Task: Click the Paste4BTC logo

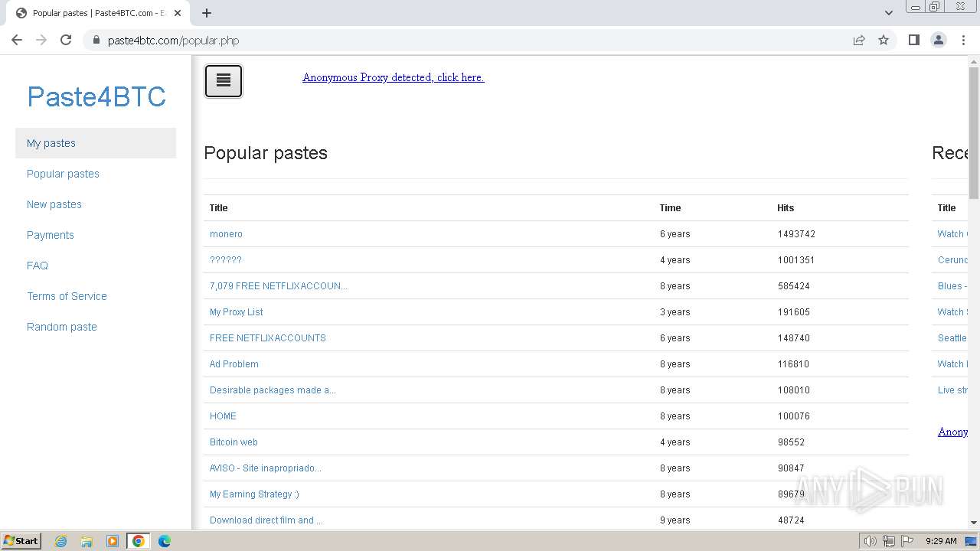Action: tap(96, 96)
